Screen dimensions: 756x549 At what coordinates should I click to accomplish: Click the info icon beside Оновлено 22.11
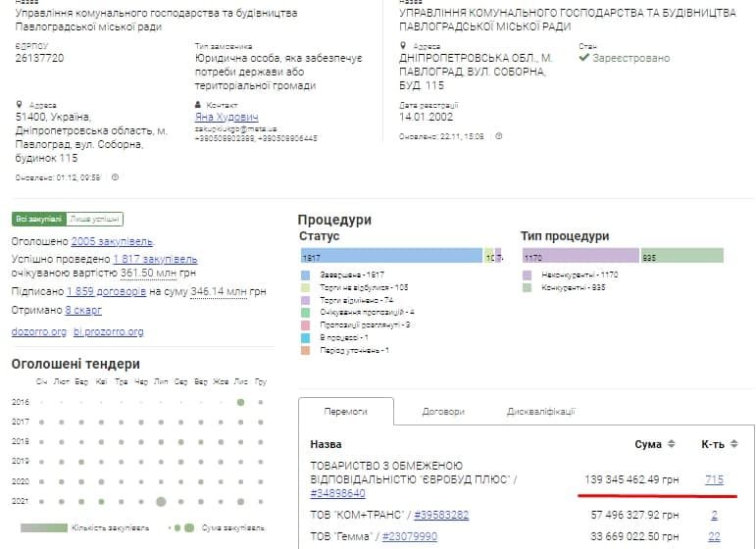click(497, 136)
